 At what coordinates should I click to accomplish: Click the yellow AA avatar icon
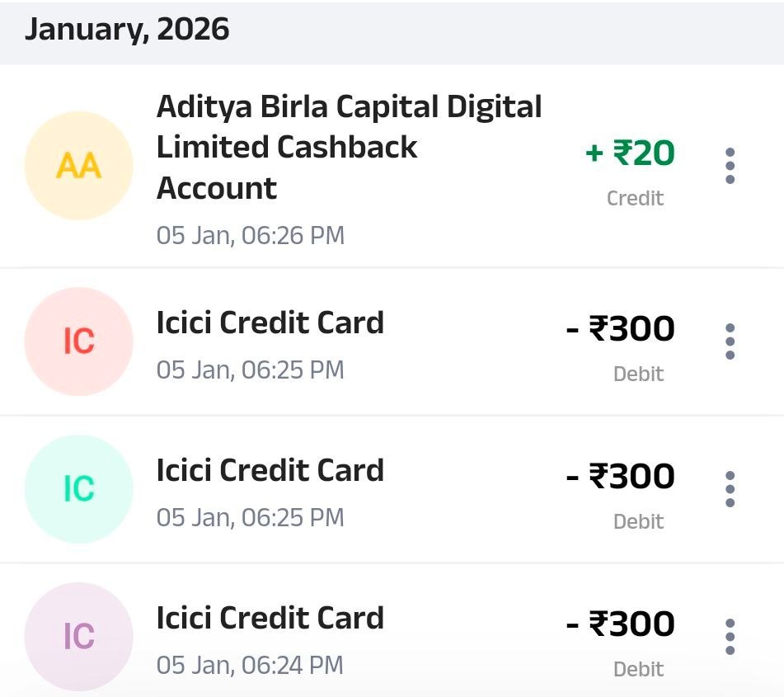(79, 166)
